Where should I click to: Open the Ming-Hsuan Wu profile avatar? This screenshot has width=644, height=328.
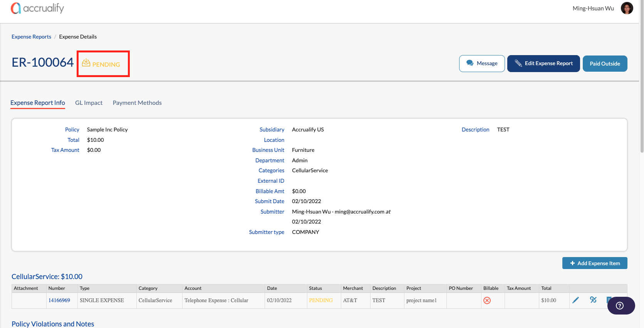pos(627,8)
